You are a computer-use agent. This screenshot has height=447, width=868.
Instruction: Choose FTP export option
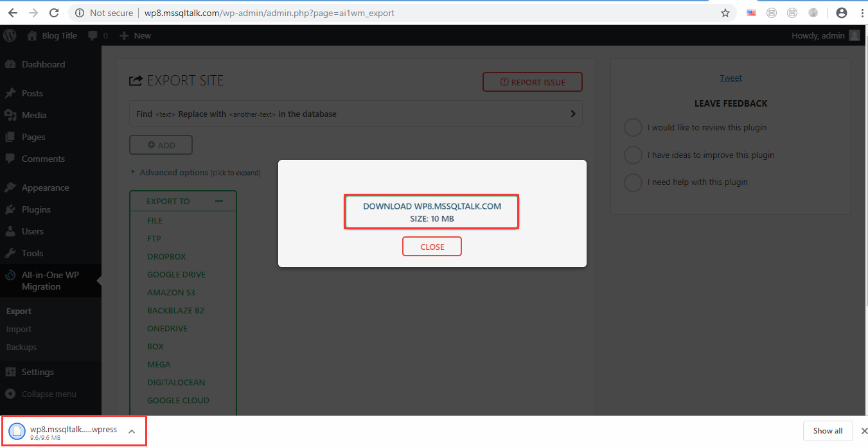[x=154, y=238]
